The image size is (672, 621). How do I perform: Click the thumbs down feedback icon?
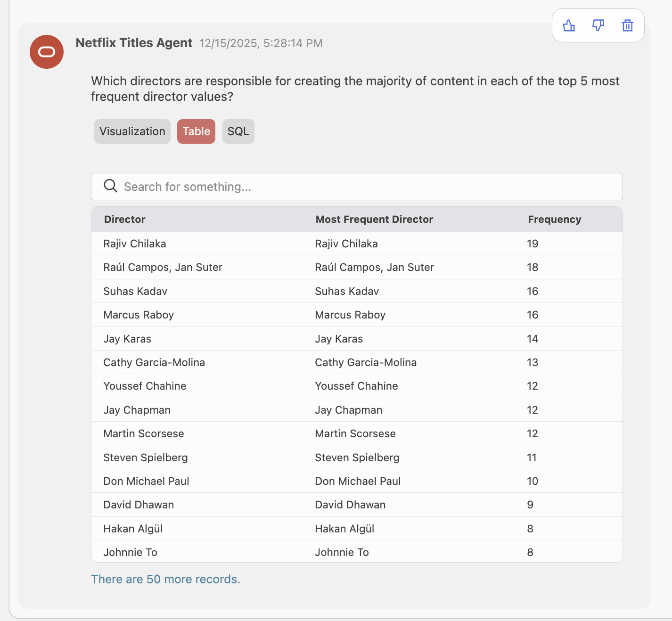click(598, 25)
